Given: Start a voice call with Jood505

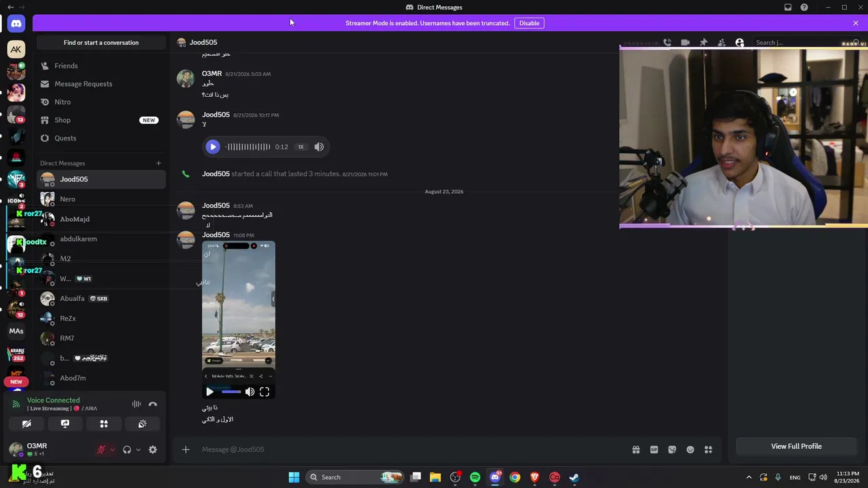Looking at the screenshot, I should (x=667, y=42).
